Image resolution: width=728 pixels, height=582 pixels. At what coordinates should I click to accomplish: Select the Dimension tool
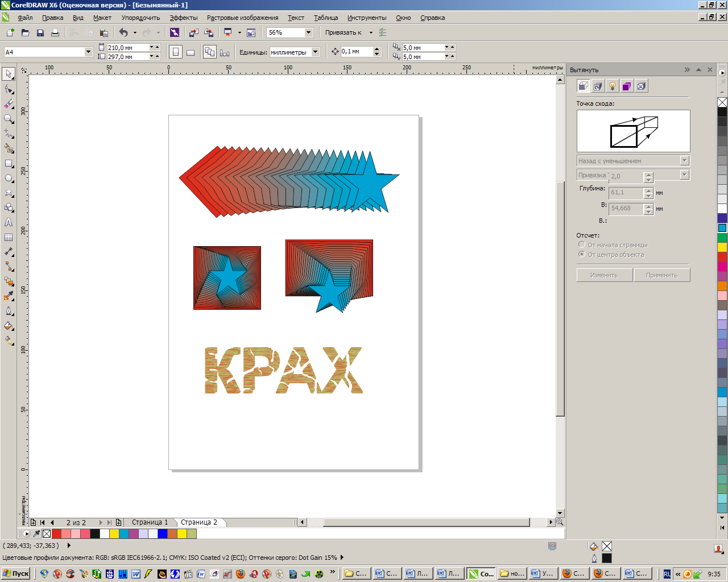tap(9, 252)
